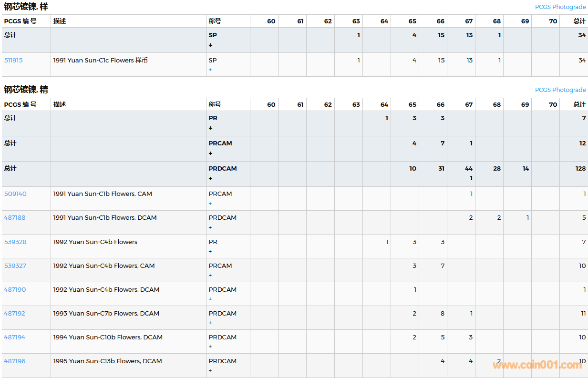Screen dimensions: 588x378
Task: Expand the plus under the SP 总计 row
Action: pos(210,45)
